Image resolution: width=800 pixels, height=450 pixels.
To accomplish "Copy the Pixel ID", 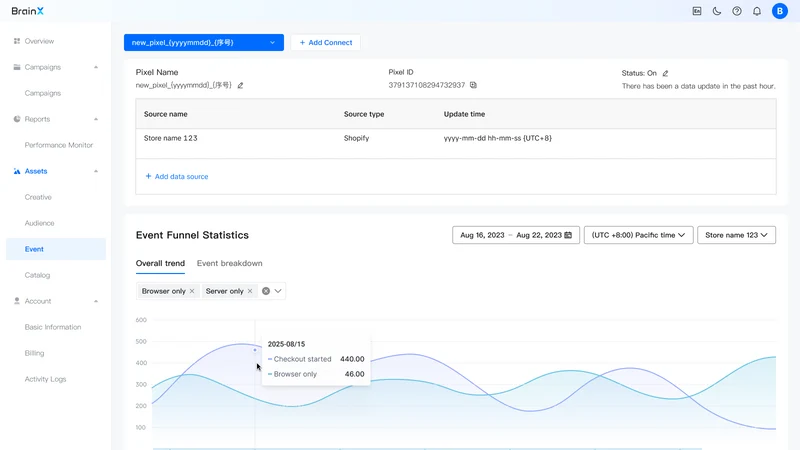I will (473, 85).
